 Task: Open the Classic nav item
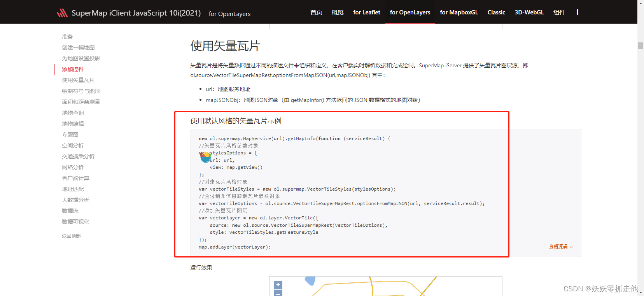click(x=496, y=12)
